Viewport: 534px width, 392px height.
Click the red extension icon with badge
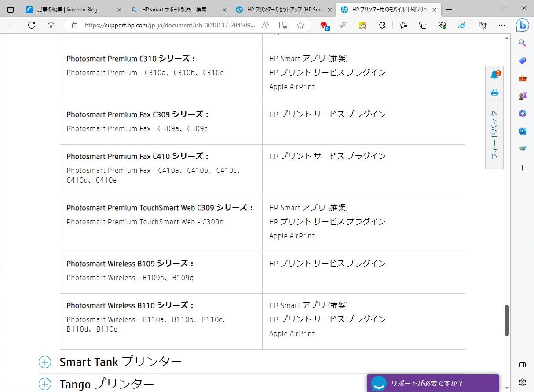(325, 26)
